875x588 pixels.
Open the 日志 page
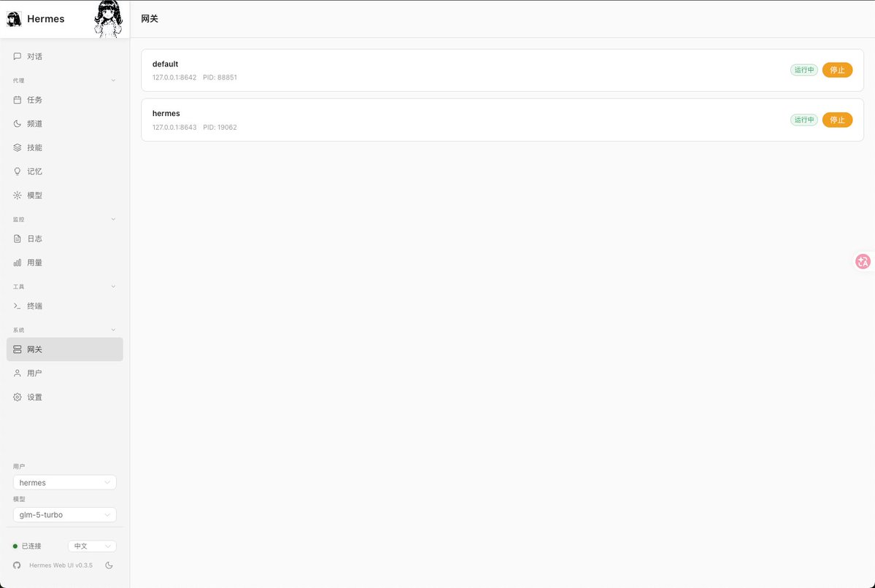pos(65,239)
